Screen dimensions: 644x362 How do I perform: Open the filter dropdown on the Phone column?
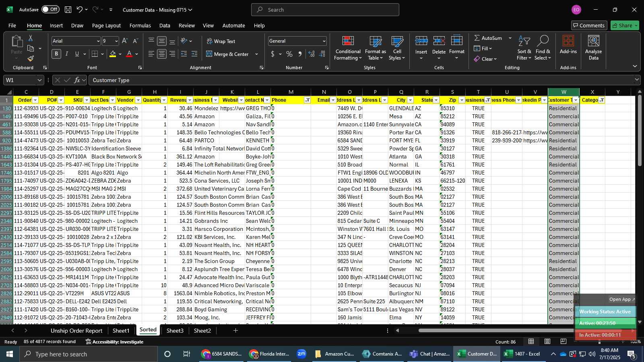[307, 100]
